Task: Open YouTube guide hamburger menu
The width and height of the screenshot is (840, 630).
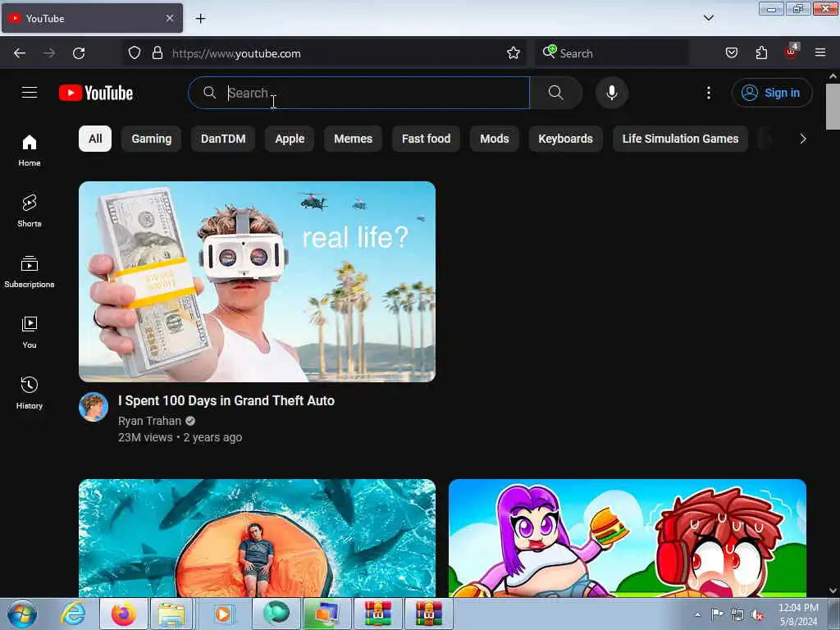Action: click(x=30, y=93)
